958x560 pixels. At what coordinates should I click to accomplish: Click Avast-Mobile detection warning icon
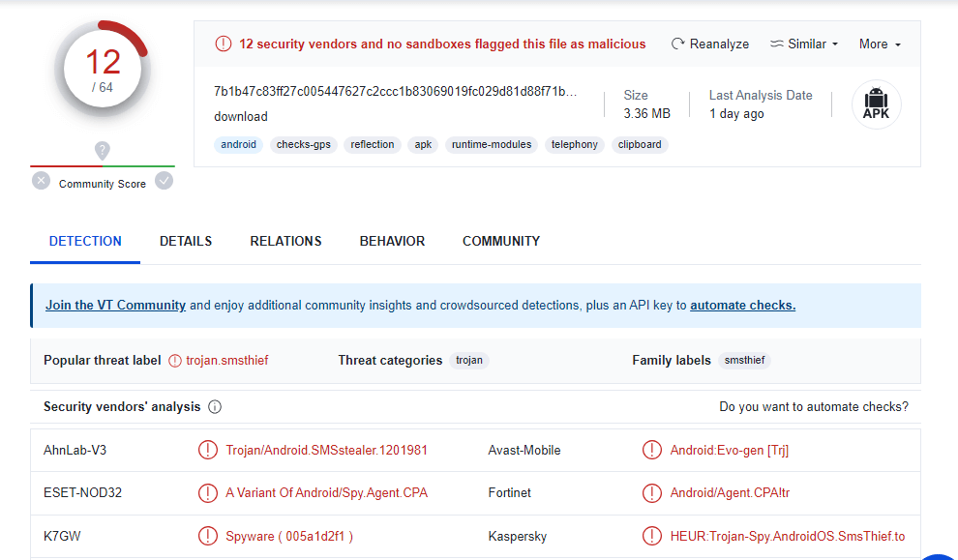click(652, 450)
